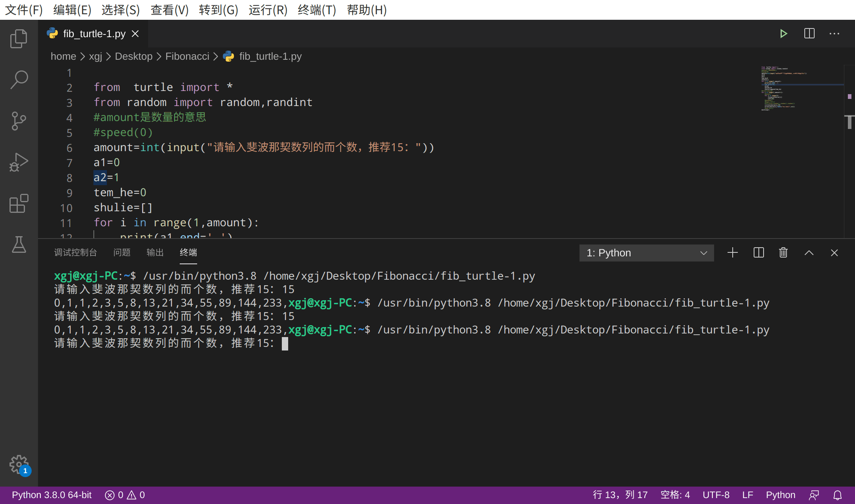Open the Testing flask icon
The height and width of the screenshot is (504, 855).
coord(19,244)
